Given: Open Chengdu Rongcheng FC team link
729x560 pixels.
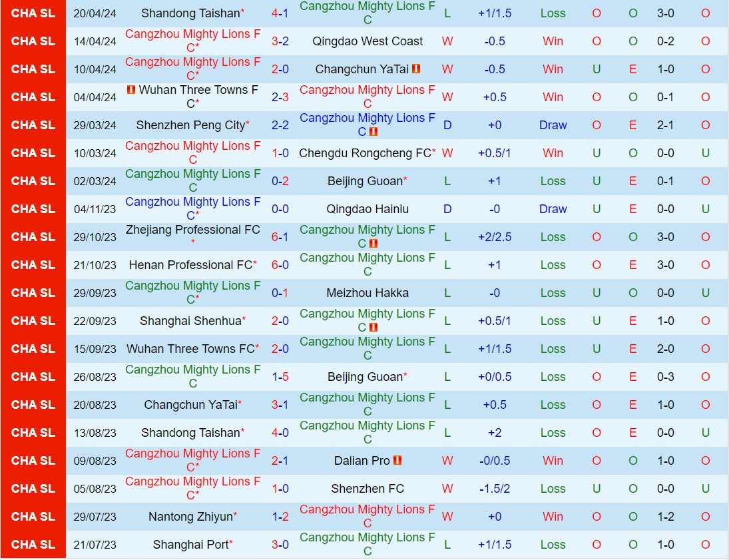Looking at the screenshot, I should coord(365,153).
